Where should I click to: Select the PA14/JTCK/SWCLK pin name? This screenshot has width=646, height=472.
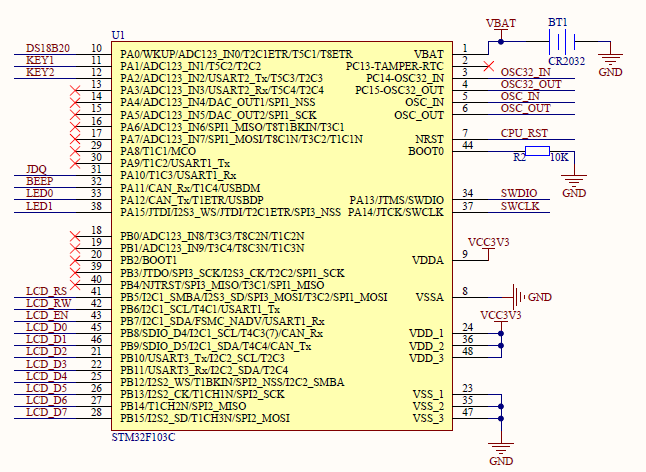(396, 213)
